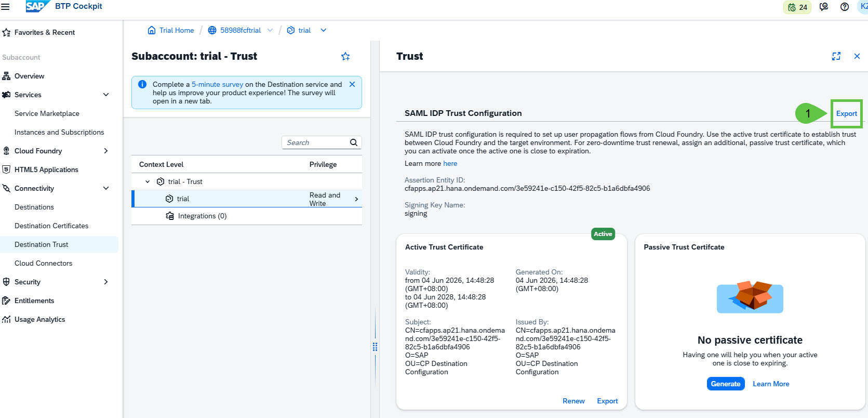Click the arrow on the trial Read and Write row
This screenshot has width=868, height=418.
(x=356, y=199)
